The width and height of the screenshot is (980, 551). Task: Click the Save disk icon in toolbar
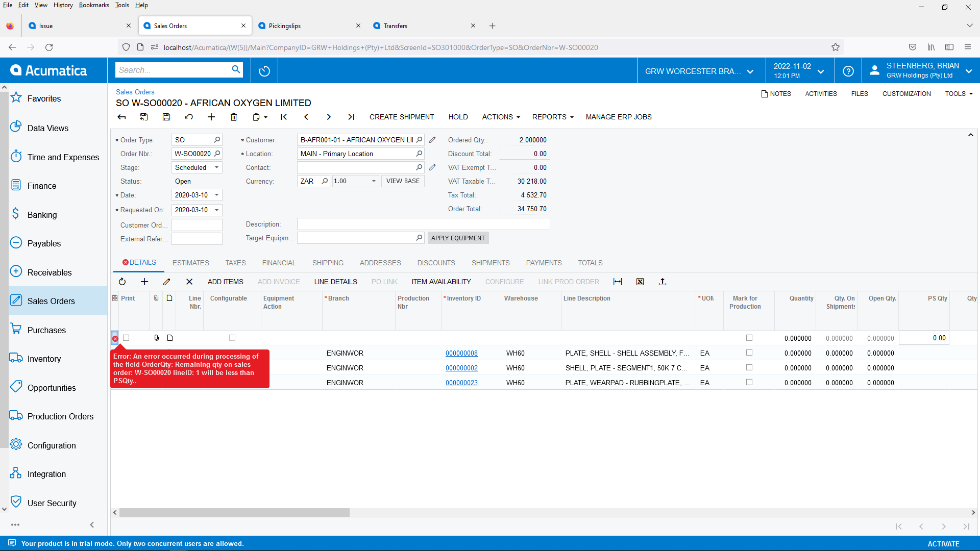166,117
